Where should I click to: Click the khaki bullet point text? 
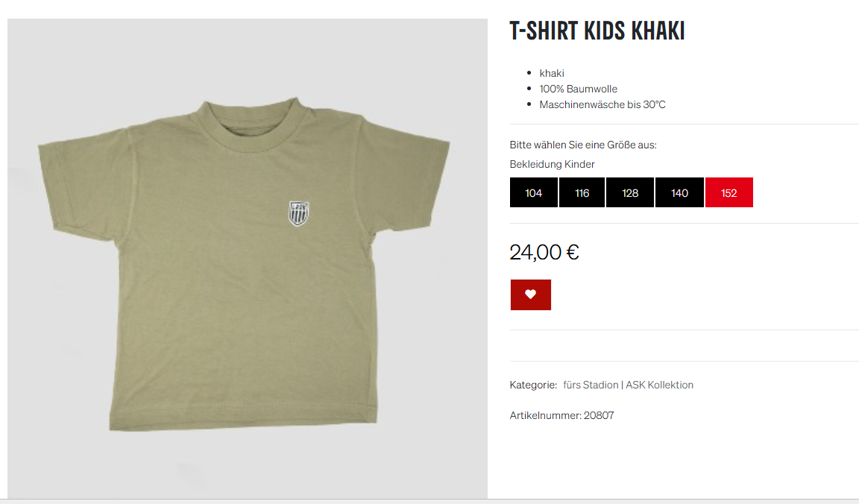[x=552, y=73]
